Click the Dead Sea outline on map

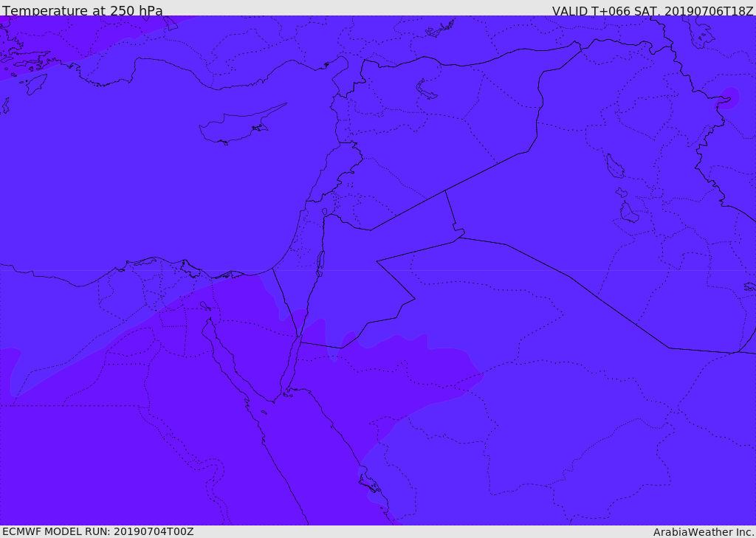[320, 263]
